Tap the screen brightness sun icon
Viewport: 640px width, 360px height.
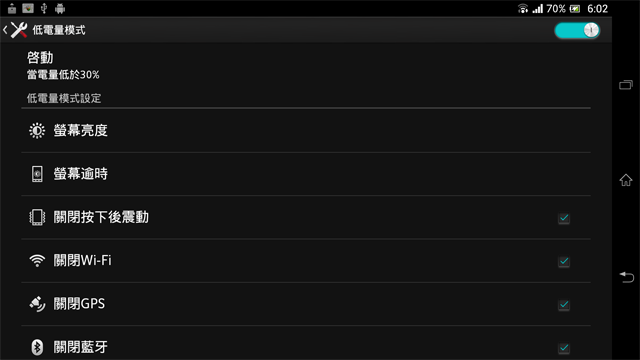pos(37,131)
